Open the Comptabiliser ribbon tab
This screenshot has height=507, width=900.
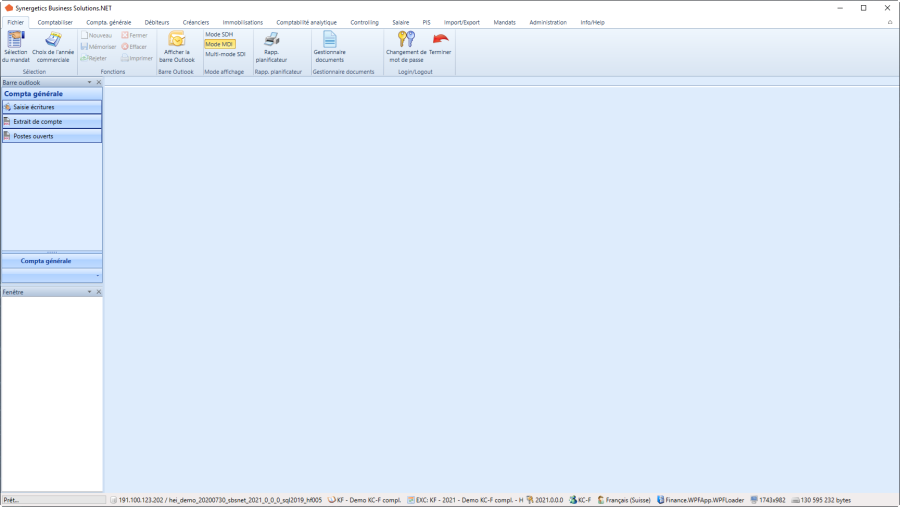point(55,22)
